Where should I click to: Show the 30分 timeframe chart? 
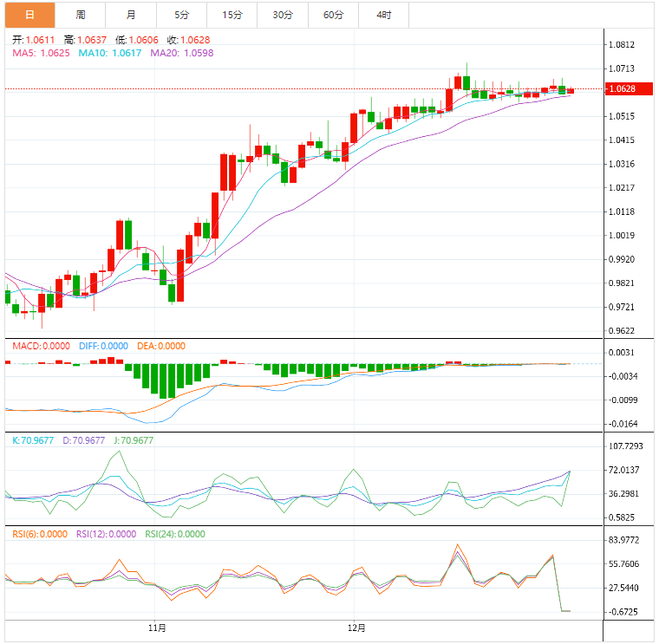coord(282,15)
